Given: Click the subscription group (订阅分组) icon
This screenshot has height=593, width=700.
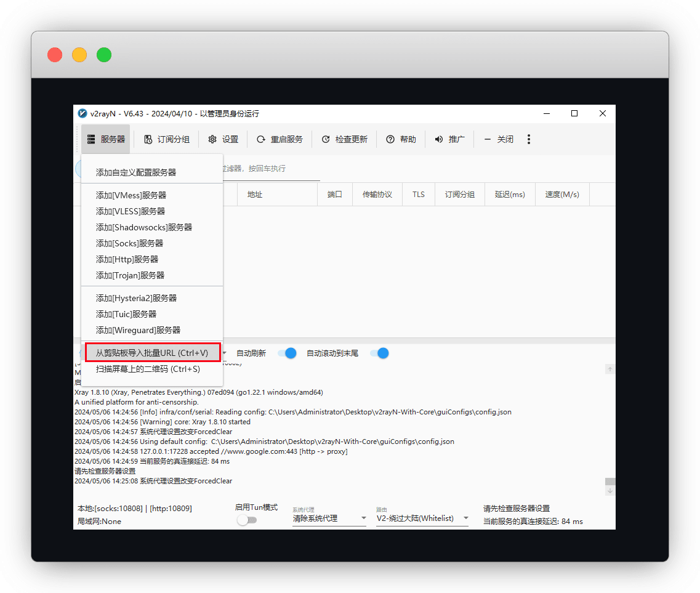Looking at the screenshot, I should 148,139.
